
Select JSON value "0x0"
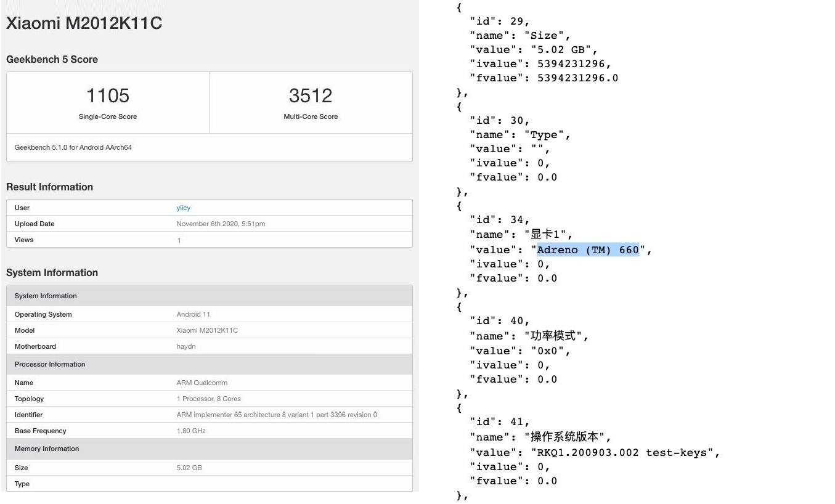tap(547, 351)
